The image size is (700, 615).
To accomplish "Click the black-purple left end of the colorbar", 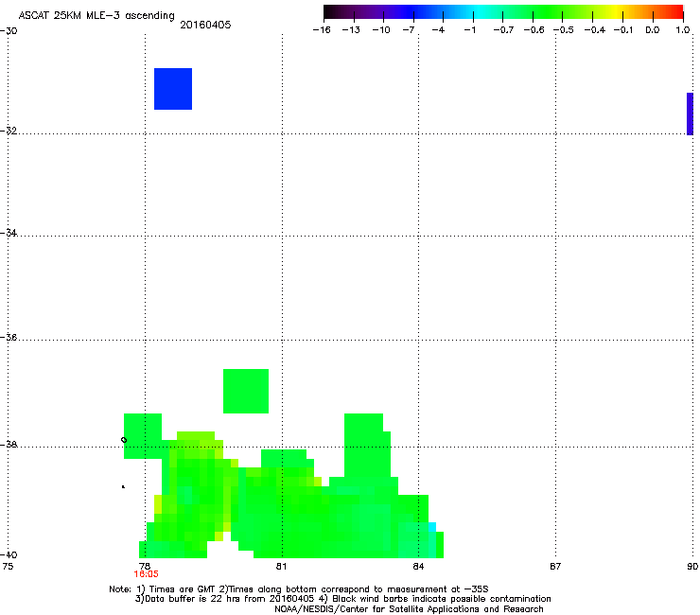I will [333, 11].
